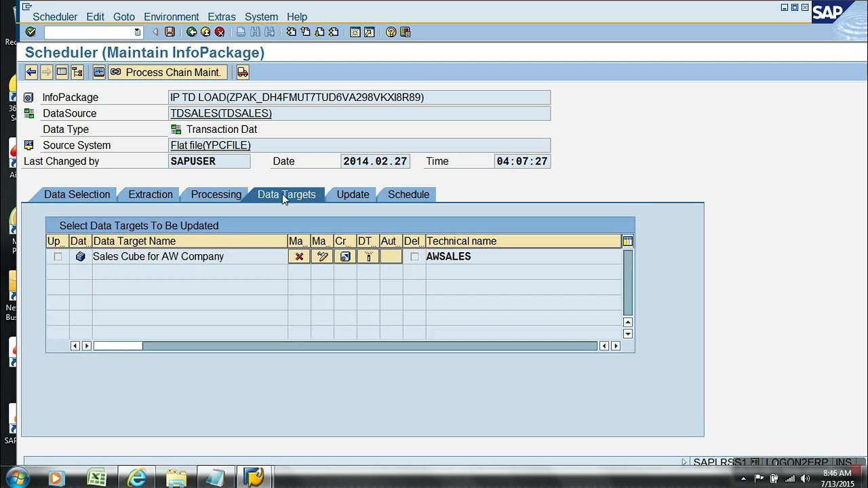Collapse the command field arrow
The image size is (868, 488).
tap(155, 32)
